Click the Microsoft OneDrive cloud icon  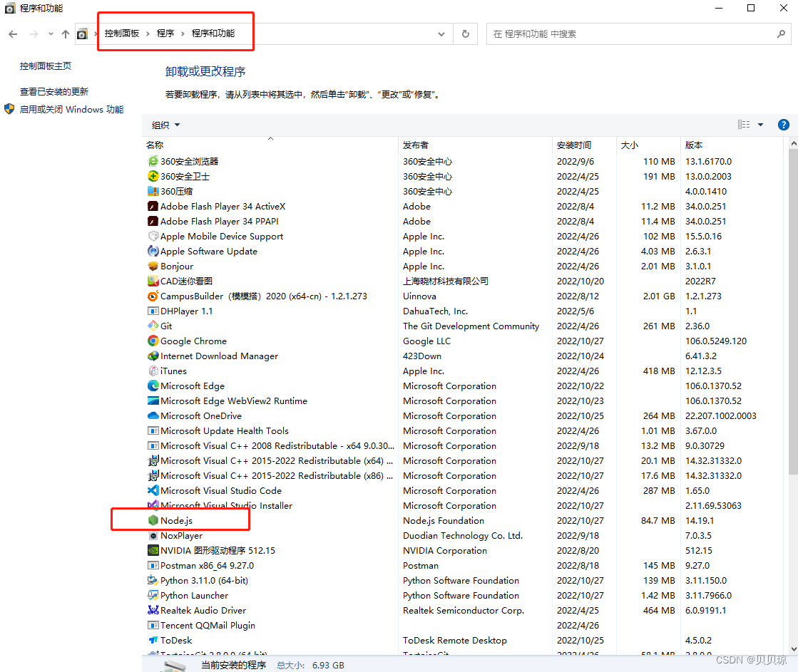(153, 416)
